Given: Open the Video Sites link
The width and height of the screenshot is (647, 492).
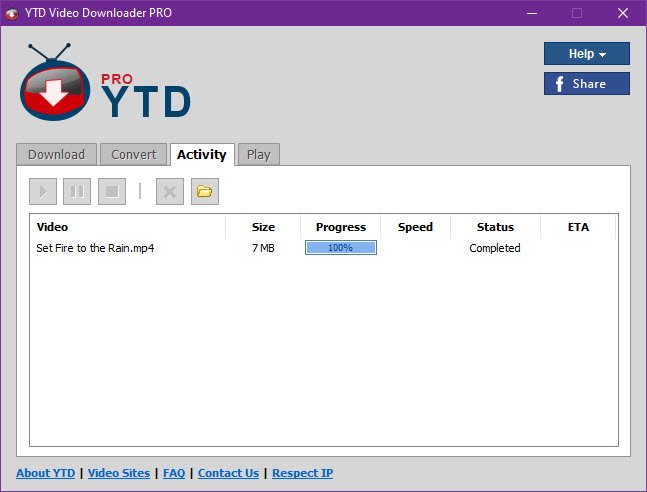Looking at the screenshot, I should (x=119, y=473).
